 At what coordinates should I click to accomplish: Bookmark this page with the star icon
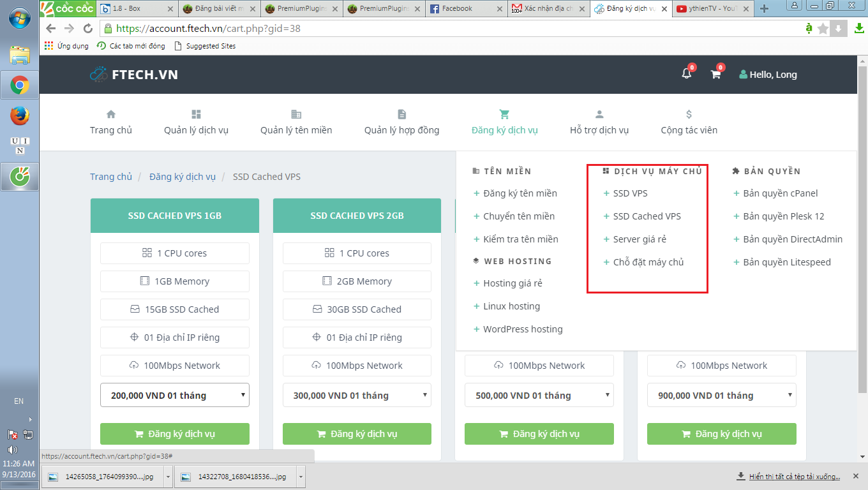point(823,29)
